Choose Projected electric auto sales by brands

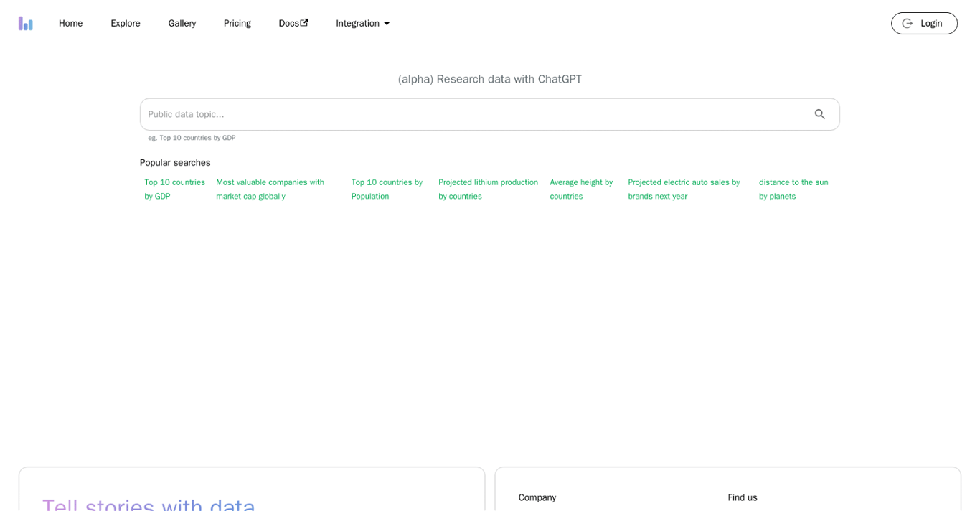[687, 189]
